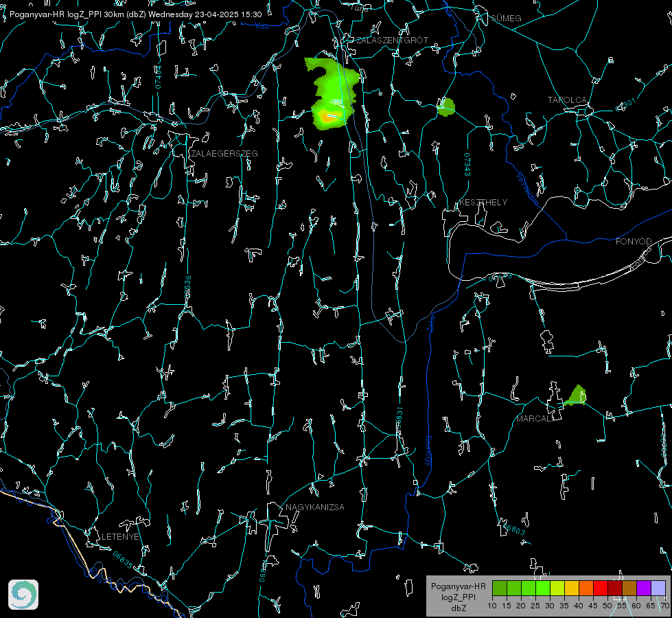Click the small round green radar echo
Screen dimensions: 672x618
tap(445, 107)
